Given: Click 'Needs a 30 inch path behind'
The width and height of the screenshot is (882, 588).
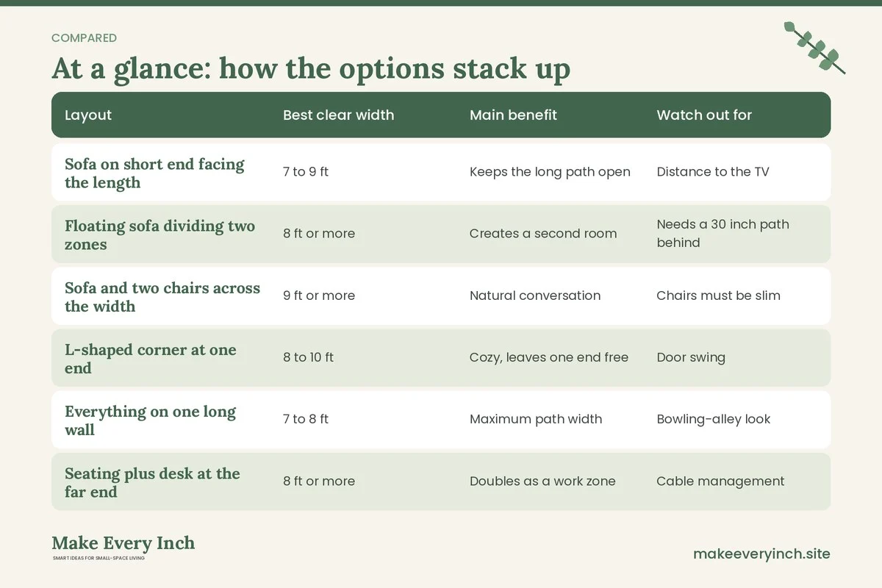Looking at the screenshot, I should 723,234.
